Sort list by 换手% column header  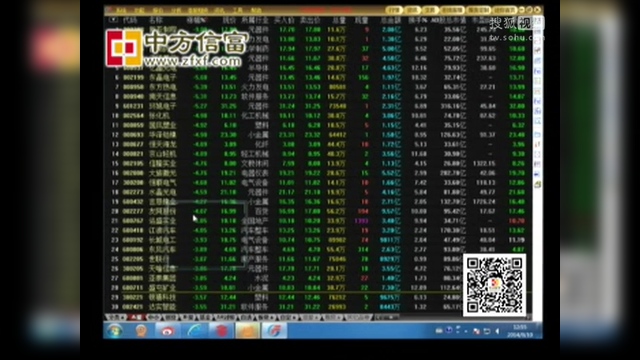[x=418, y=20]
